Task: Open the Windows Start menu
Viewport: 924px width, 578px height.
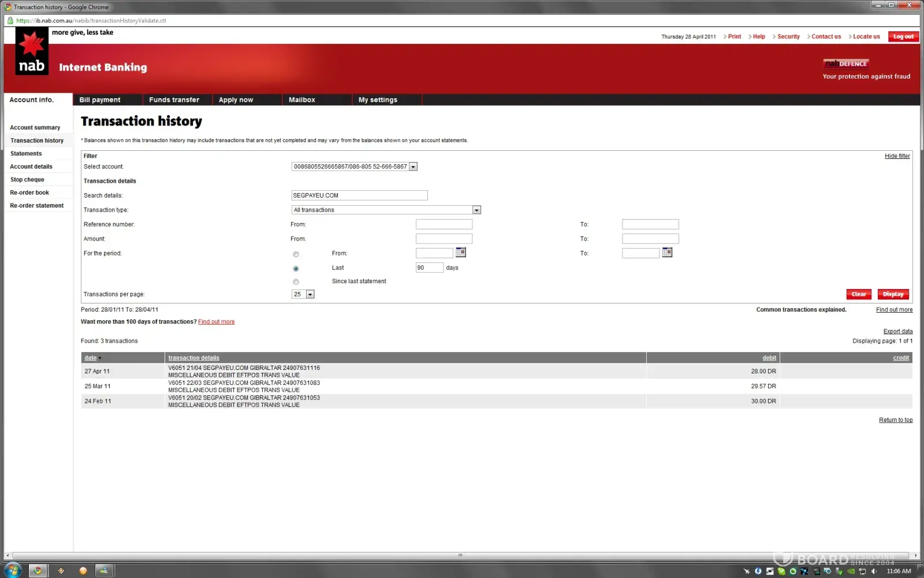Action: coord(12,570)
